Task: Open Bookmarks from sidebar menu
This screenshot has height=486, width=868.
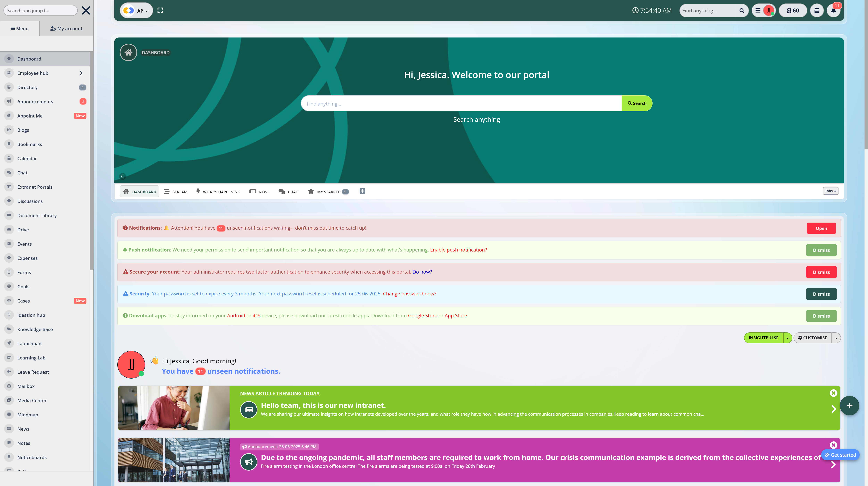Action: tap(45, 144)
